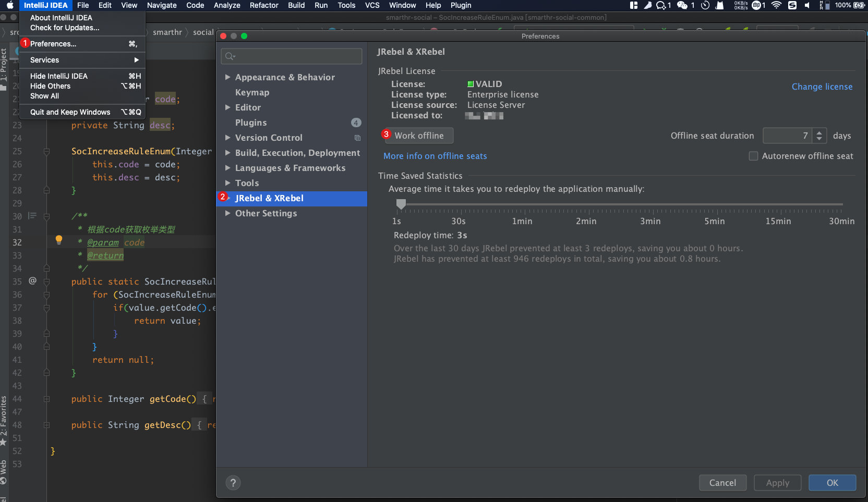Image resolution: width=868 pixels, height=502 pixels.
Task: Collapse the for loop fold at line 36
Action: [46, 295]
